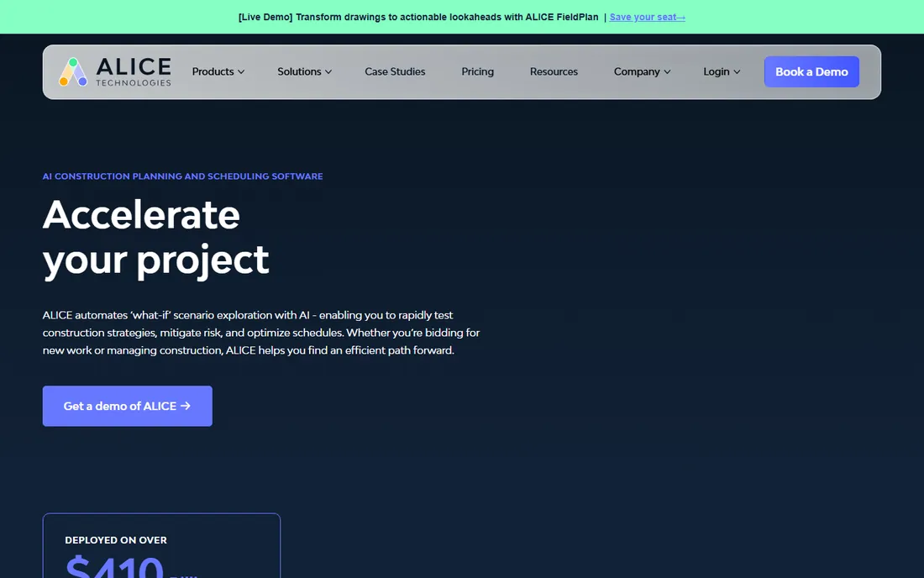Screen dimensions: 924x578
Task: Click the Deployed On Over label
Action: tap(116, 539)
